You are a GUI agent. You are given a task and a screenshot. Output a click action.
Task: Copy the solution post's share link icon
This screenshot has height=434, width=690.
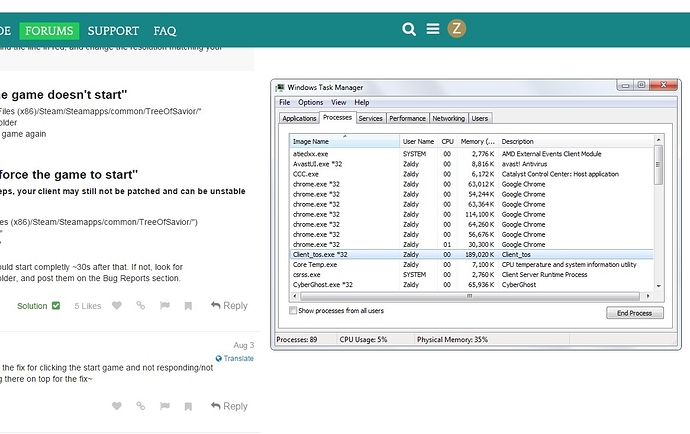click(141, 306)
